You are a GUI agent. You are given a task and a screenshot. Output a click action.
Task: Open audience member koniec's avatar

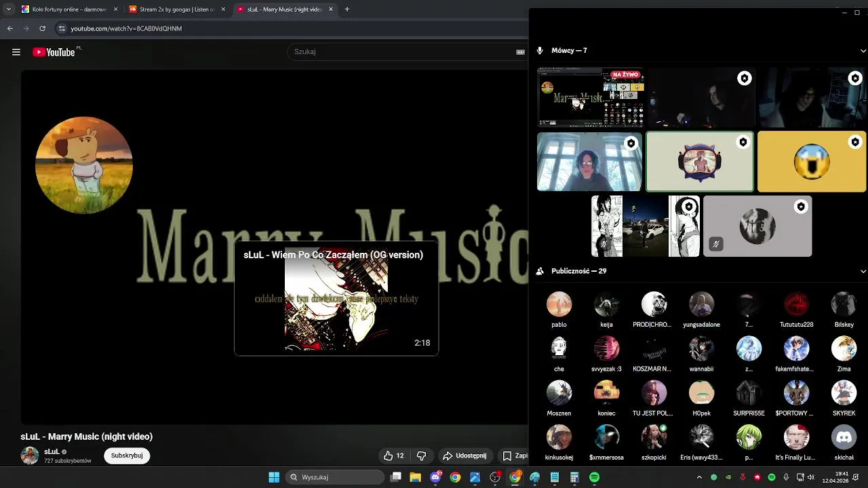(x=606, y=392)
